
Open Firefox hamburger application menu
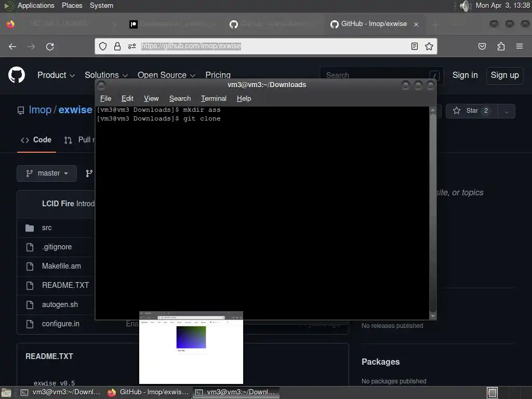pyautogui.click(x=520, y=46)
